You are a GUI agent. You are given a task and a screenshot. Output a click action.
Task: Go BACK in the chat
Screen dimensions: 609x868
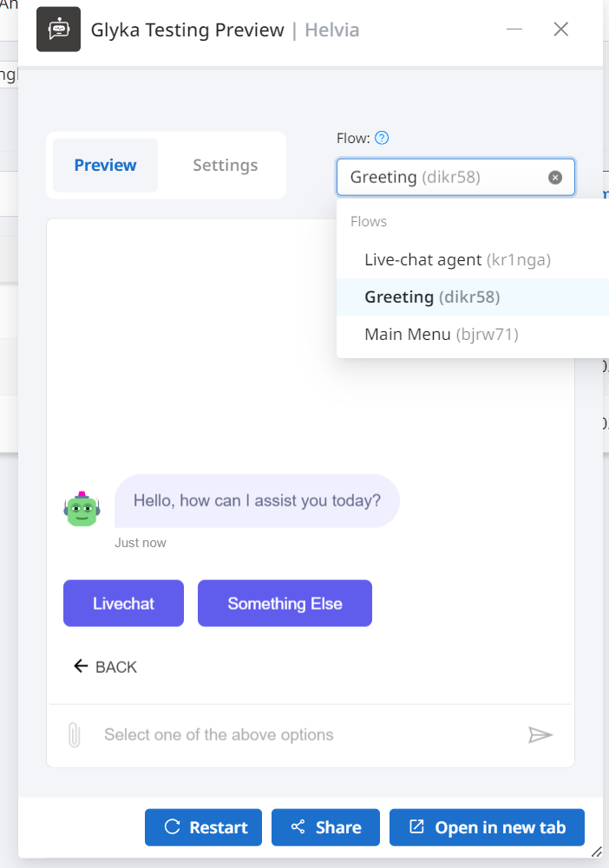click(105, 667)
